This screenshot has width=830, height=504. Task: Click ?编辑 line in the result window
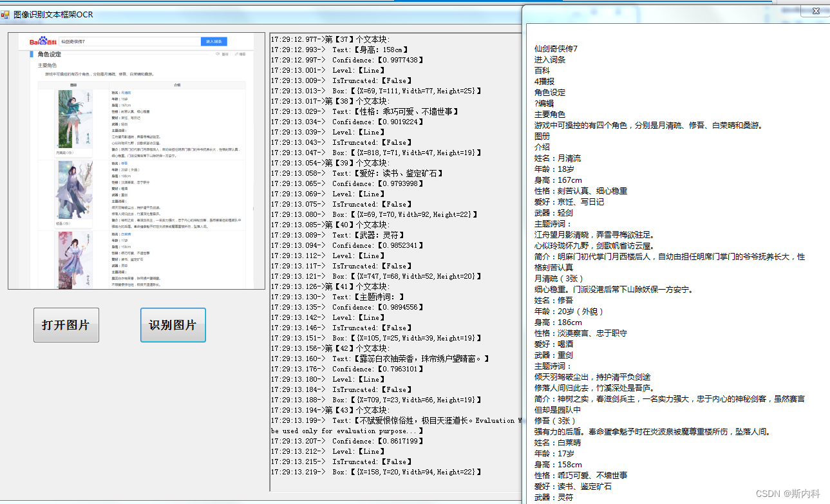(x=544, y=103)
